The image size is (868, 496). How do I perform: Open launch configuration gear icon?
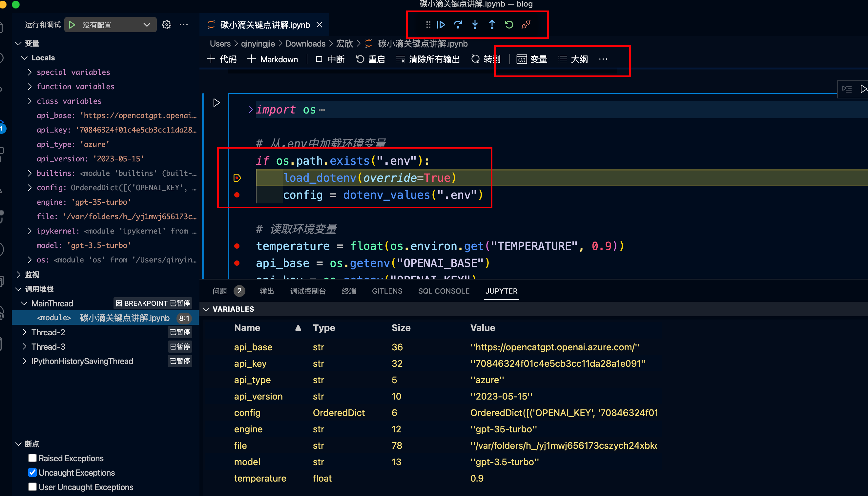[167, 25]
